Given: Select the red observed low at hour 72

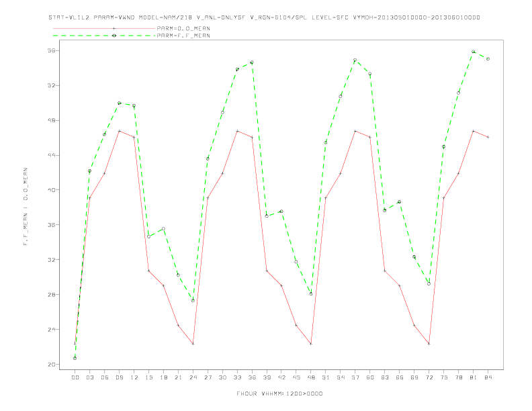Looking at the screenshot, I should click(x=429, y=344).
